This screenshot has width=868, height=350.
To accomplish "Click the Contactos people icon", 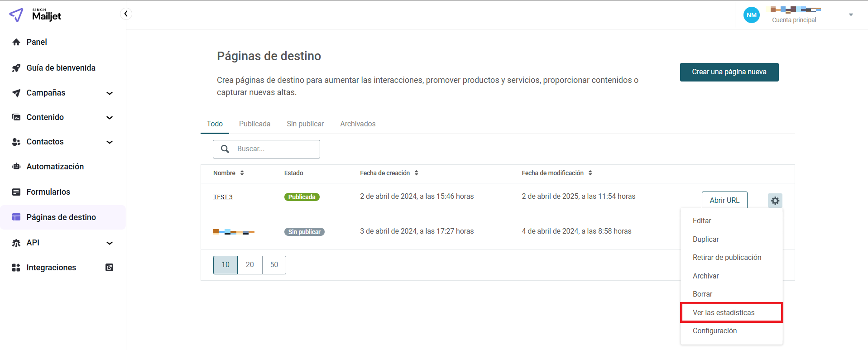I will (16, 142).
